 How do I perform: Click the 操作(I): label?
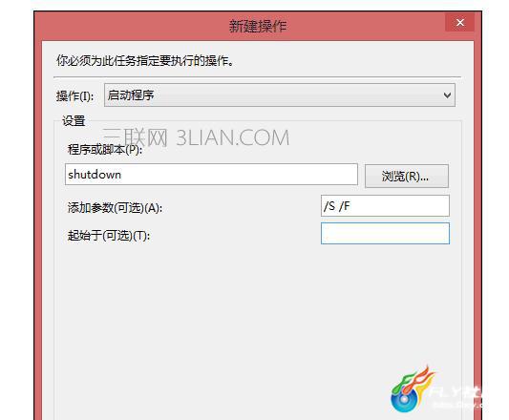tap(74, 95)
